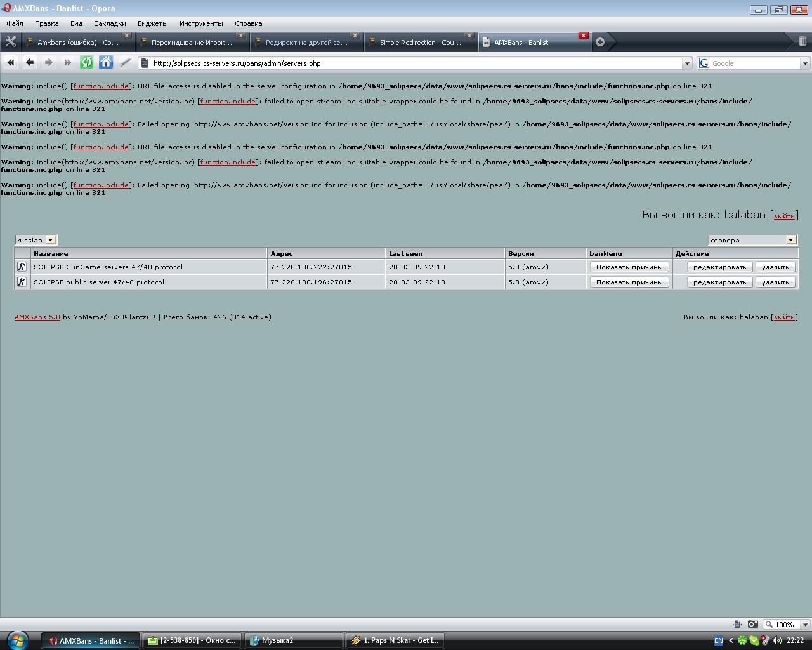812x650 pixels.
Task: Open the [2-538-850] Окно taskbar window
Action: 192,640
